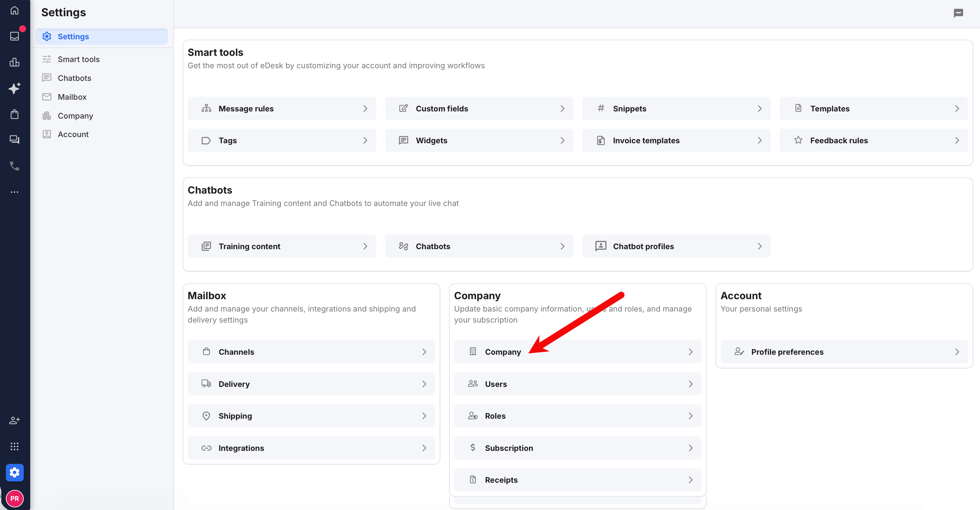Click the Chatbot profiles label
Screen dimensions: 980x510
pyautogui.click(x=643, y=247)
